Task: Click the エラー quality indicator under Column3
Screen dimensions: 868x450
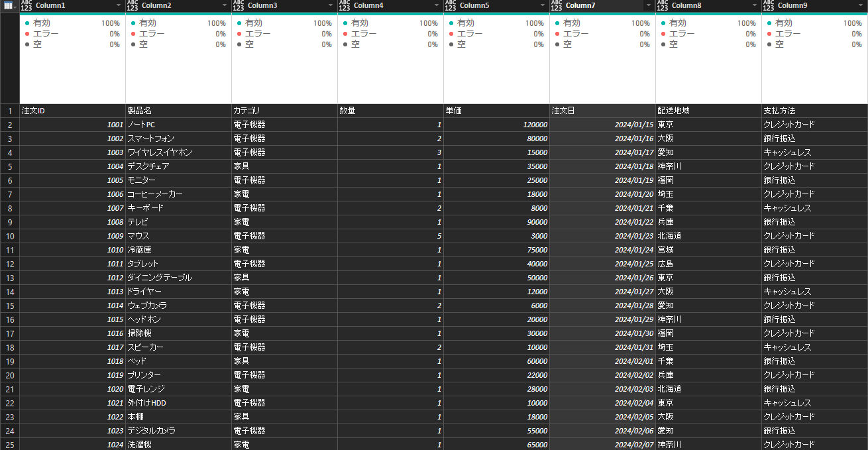Action: [x=284, y=34]
